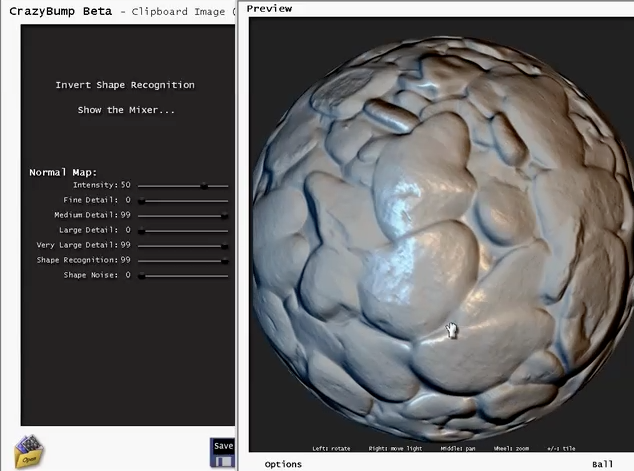Click the Very Large Detail value 99
The height and width of the screenshot is (471, 634).
(x=126, y=245)
